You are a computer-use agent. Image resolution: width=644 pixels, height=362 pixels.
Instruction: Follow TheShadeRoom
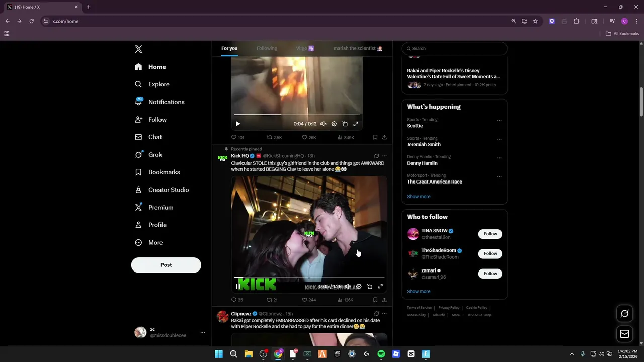[490, 253]
